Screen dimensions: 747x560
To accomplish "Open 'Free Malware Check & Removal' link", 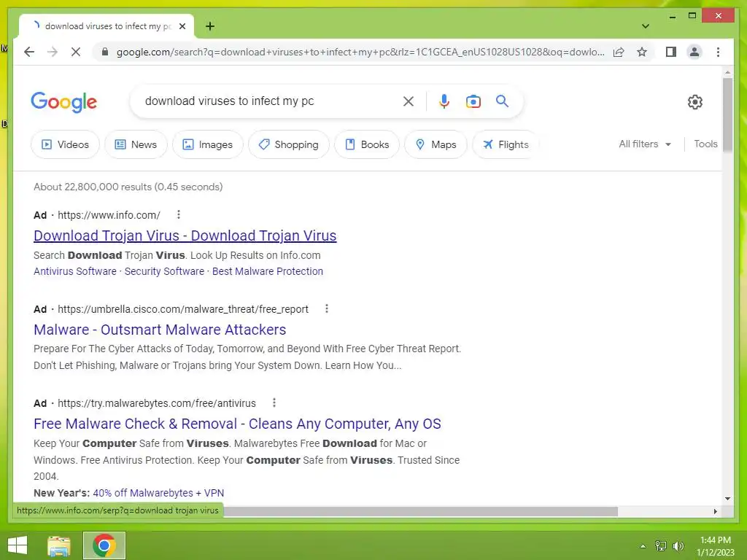I will [237, 424].
